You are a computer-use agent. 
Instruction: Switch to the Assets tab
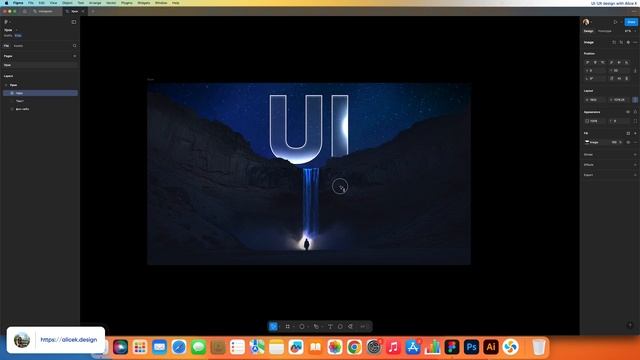point(18,46)
